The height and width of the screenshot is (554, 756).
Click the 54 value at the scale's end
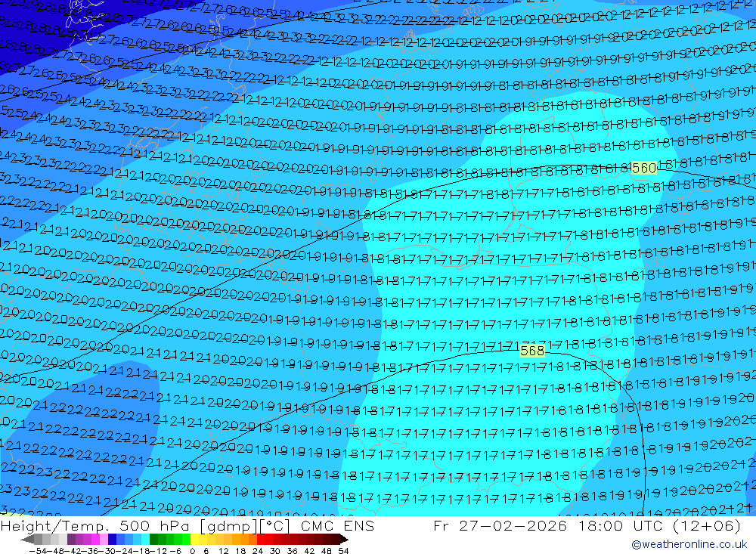(x=343, y=551)
